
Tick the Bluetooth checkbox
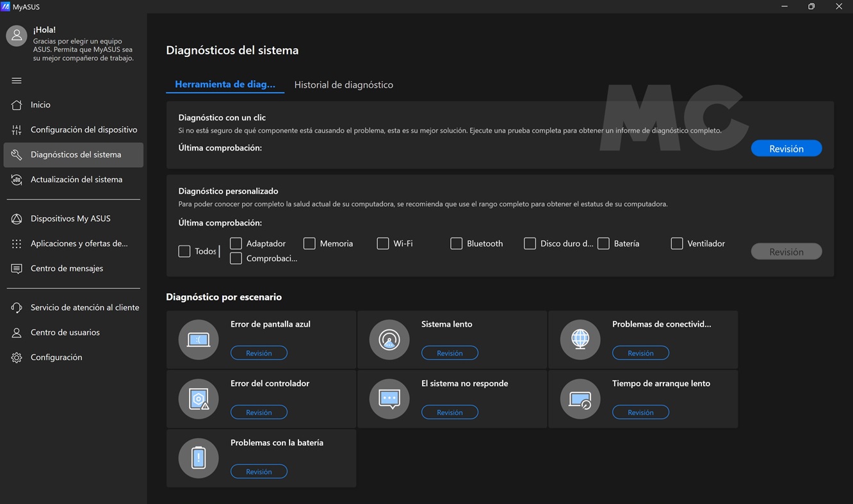coord(456,244)
